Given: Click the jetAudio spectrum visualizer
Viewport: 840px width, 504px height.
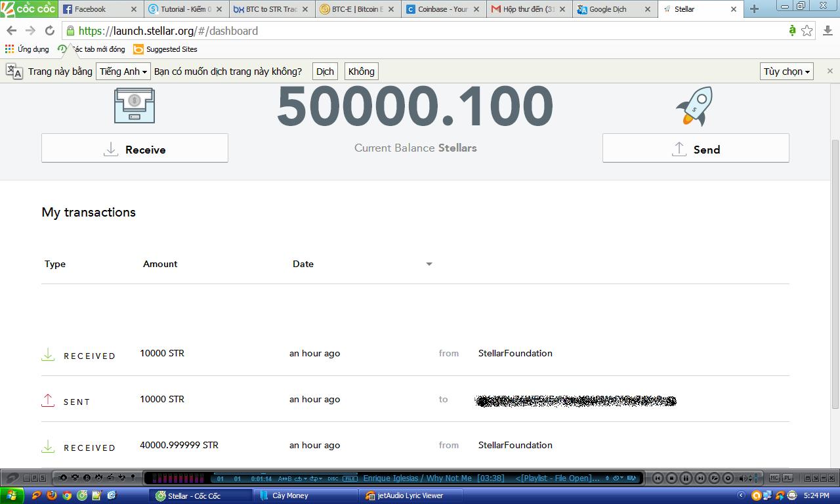Looking at the screenshot, I should click(177, 478).
